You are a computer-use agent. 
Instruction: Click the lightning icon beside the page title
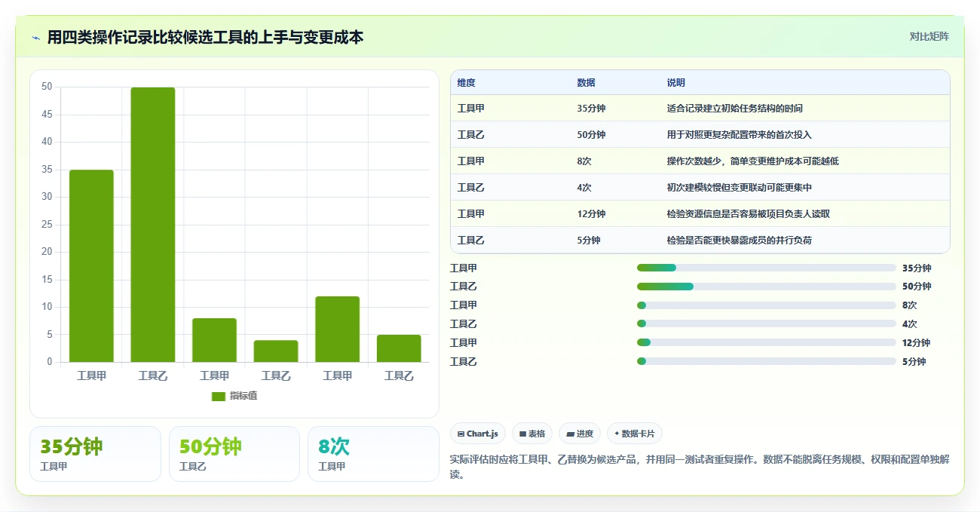pos(36,38)
